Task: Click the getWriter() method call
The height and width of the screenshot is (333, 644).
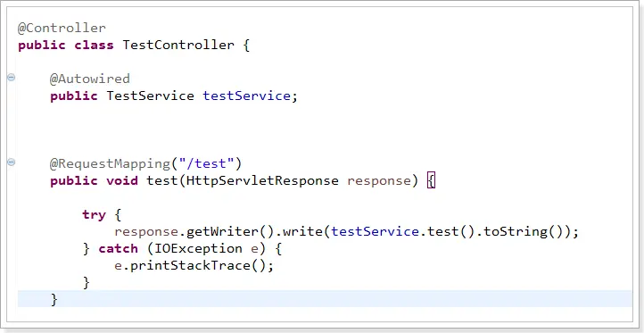Action: point(228,232)
